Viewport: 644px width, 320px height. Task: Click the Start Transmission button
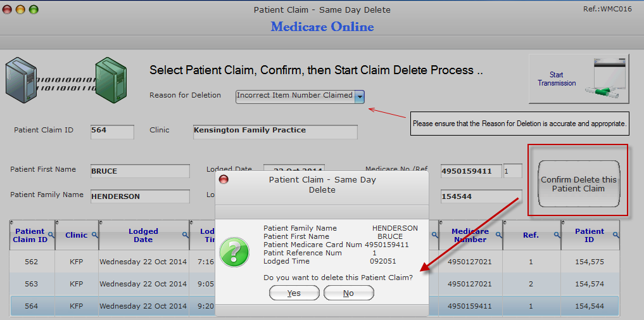point(578,79)
